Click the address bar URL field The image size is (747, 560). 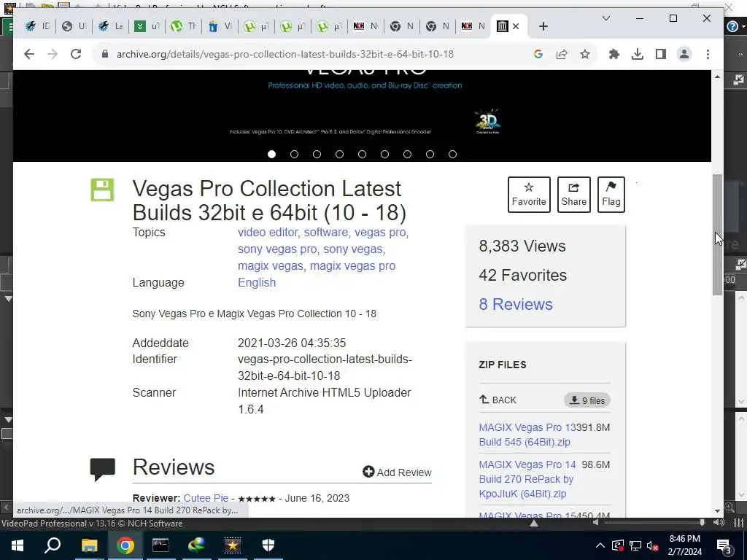[x=285, y=54]
